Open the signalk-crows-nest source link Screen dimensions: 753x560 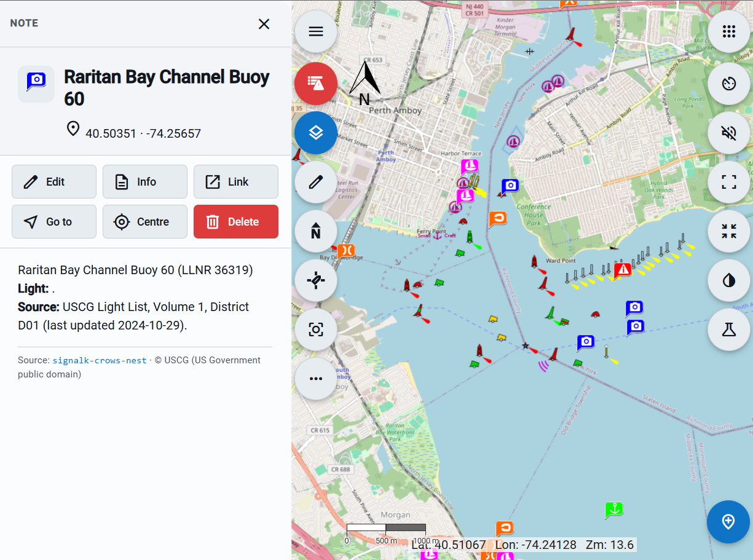[100, 360]
